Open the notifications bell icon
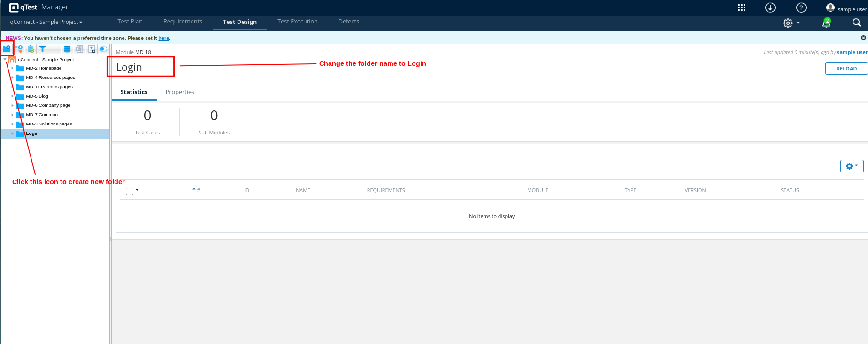Viewport: 868px width, 344px height. [x=826, y=23]
